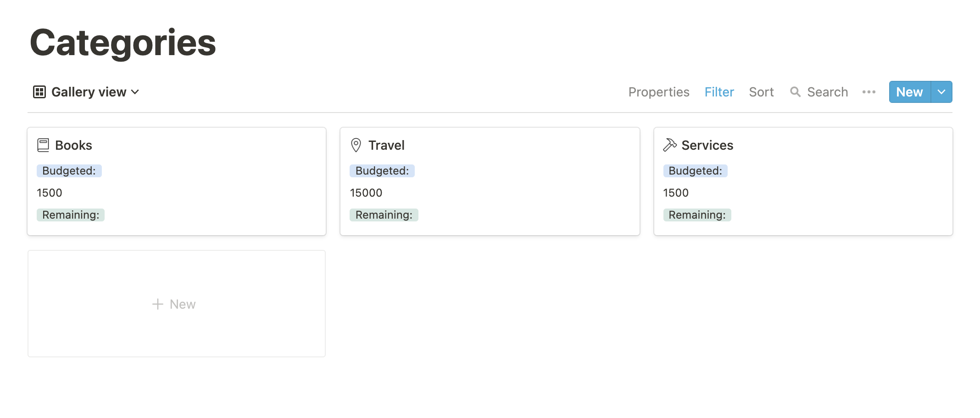Open the Services card title

pos(707,145)
